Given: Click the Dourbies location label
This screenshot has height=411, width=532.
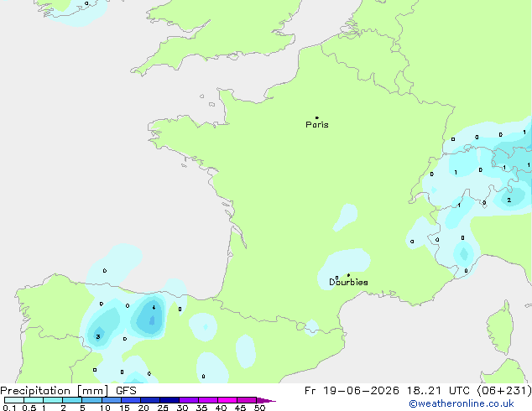Looking at the screenshot, I should click(x=348, y=282).
